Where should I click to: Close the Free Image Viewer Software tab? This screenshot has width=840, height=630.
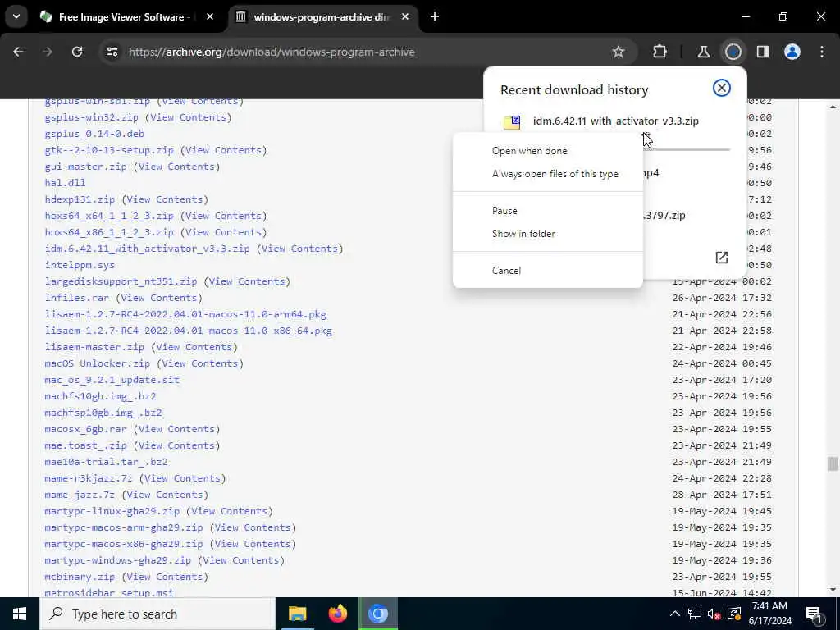pos(210,17)
